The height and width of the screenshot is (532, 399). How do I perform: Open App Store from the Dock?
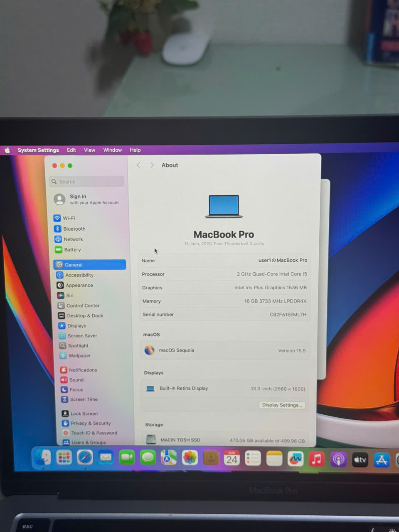pyautogui.click(x=382, y=460)
